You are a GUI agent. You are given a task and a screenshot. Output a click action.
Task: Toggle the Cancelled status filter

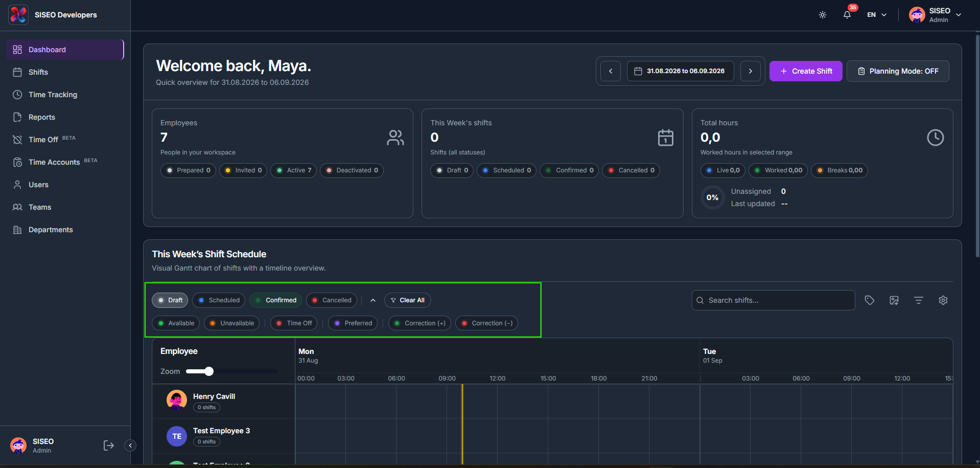tap(332, 300)
